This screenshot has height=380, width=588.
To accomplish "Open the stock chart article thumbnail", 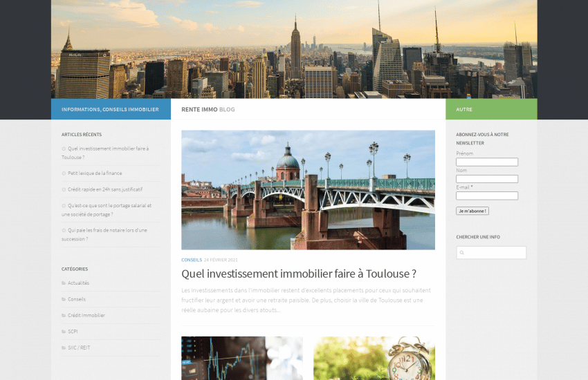I will pyautogui.click(x=241, y=358).
